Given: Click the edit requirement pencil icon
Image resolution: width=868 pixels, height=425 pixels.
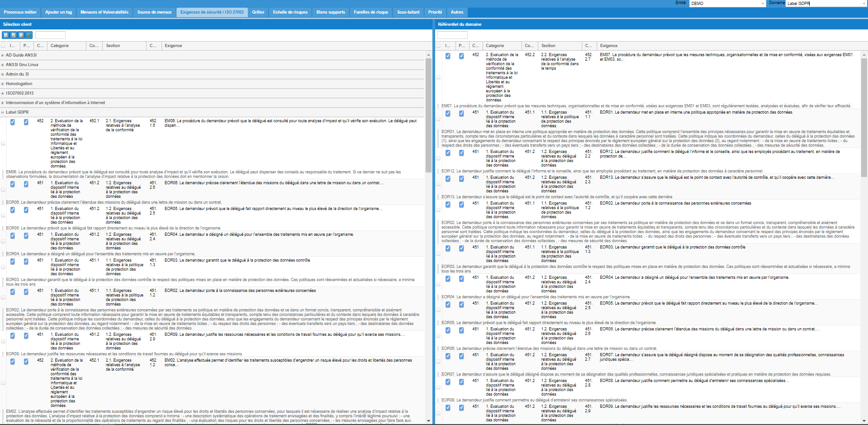Looking at the screenshot, I should click(x=14, y=35).
